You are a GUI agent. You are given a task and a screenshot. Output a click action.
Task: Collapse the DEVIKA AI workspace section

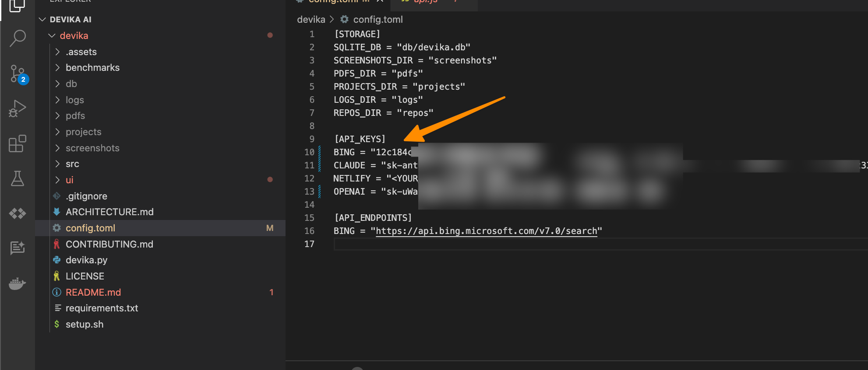click(42, 19)
